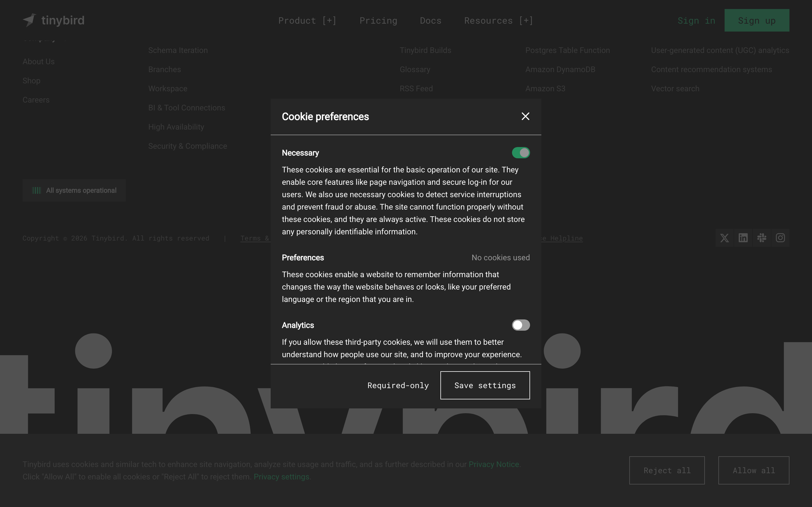This screenshot has width=812, height=507.
Task: Open the Slack community icon
Action: pos(762,238)
